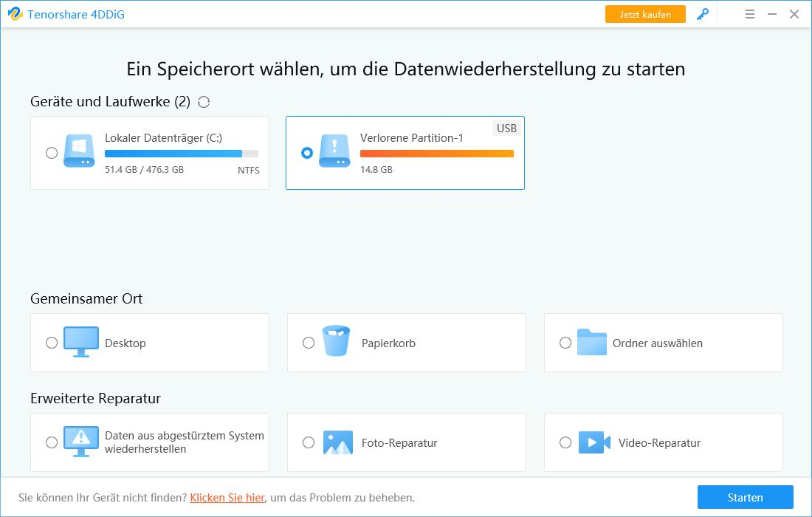
Task: Start scanning with the Starten button
Action: [745, 497]
